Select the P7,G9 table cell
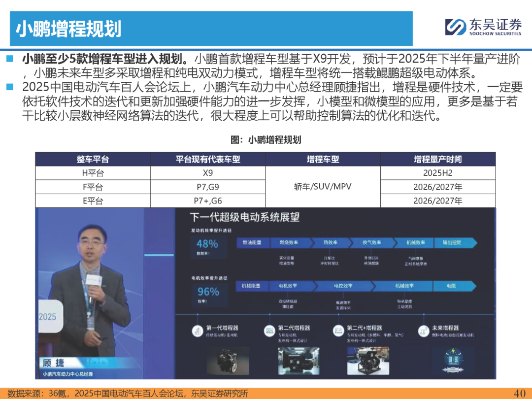Image resolution: width=532 pixels, height=399 pixels. pos(208,187)
